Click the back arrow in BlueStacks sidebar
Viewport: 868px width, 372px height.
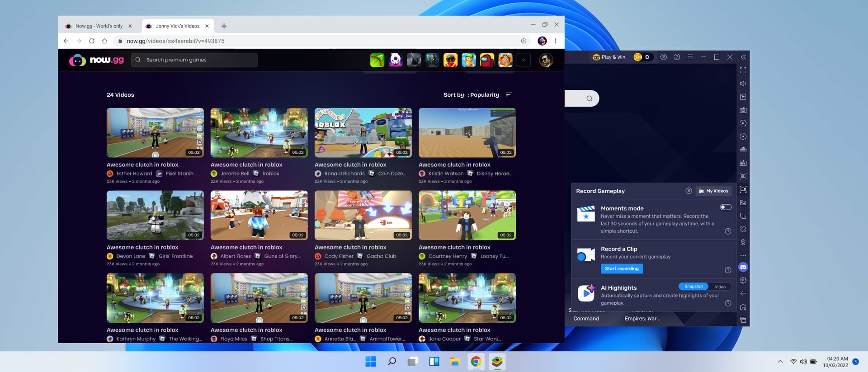coord(743,293)
